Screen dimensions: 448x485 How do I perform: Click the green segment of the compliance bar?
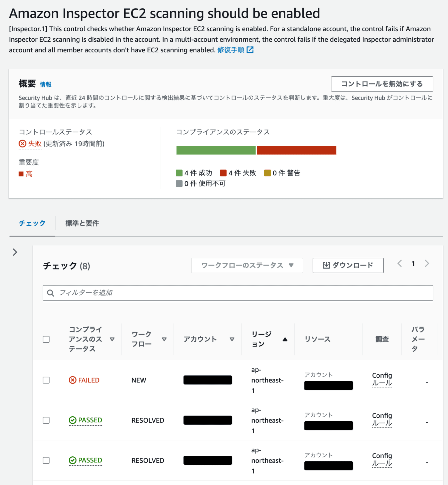click(216, 150)
